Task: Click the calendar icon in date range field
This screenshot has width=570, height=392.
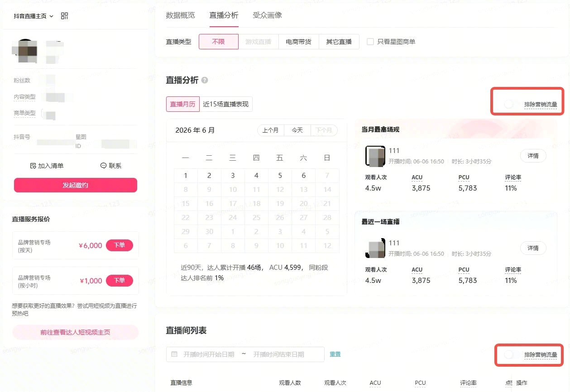Action: (x=174, y=354)
